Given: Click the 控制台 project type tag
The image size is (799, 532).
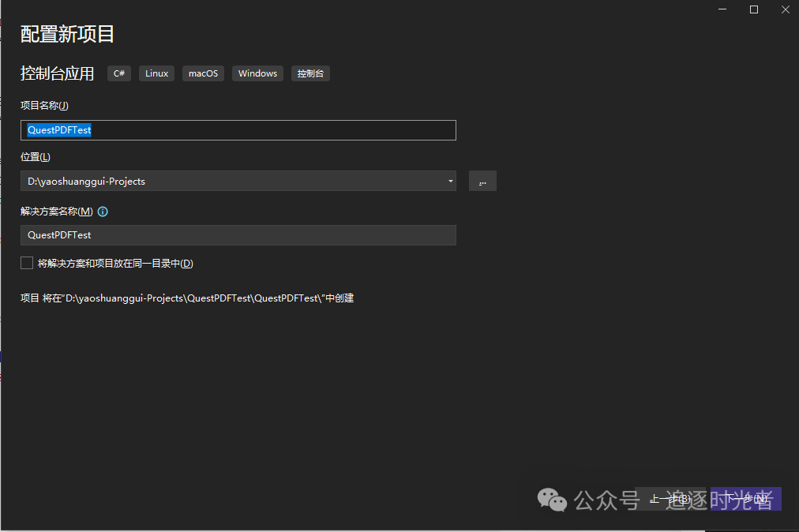Looking at the screenshot, I should click(310, 73).
